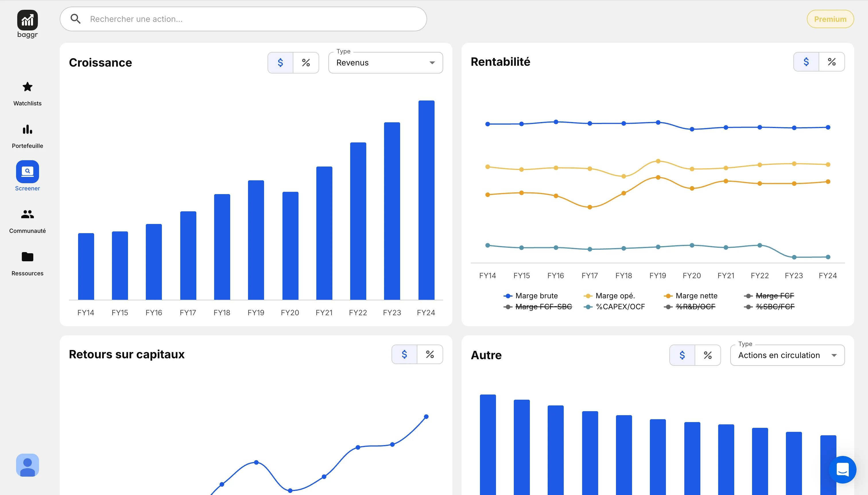The height and width of the screenshot is (495, 868).
Task: Open the chat support bubble
Action: (x=842, y=469)
